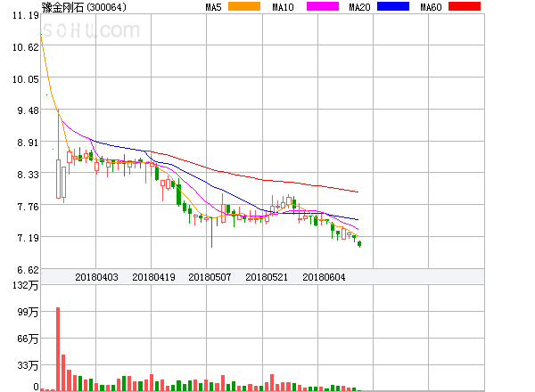This screenshot has width=535, height=392.
Task: Click the 33万 volume axis label
Action: [28, 366]
